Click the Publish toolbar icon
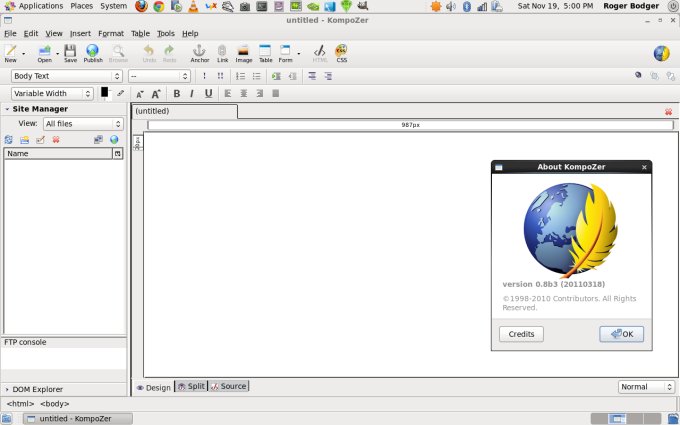 [x=93, y=52]
